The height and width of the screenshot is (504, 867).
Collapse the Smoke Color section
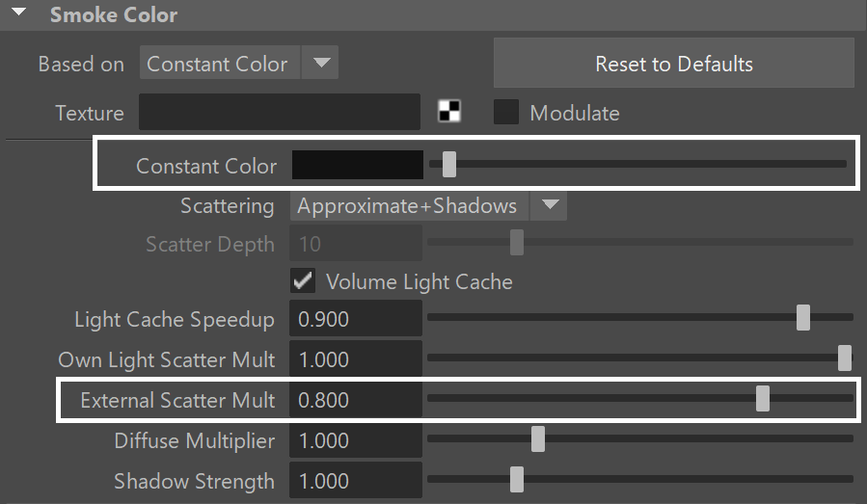click(x=18, y=12)
